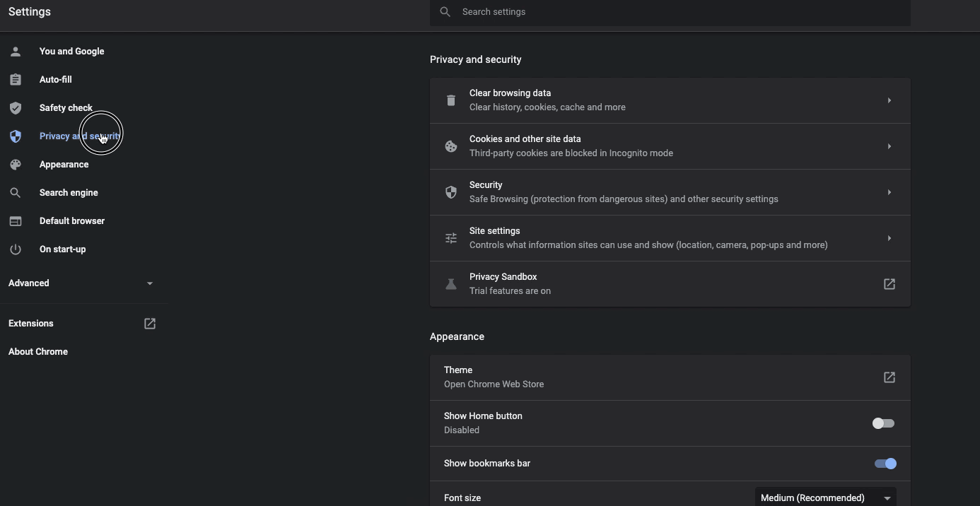The width and height of the screenshot is (980, 506).
Task: Click "Trial features are on" text
Action: click(x=511, y=291)
